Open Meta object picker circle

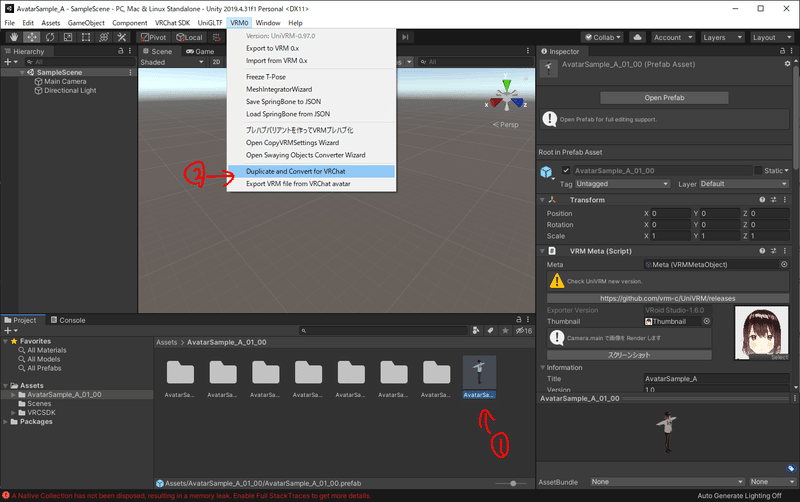pyautogui.click(x=784, y=264)
